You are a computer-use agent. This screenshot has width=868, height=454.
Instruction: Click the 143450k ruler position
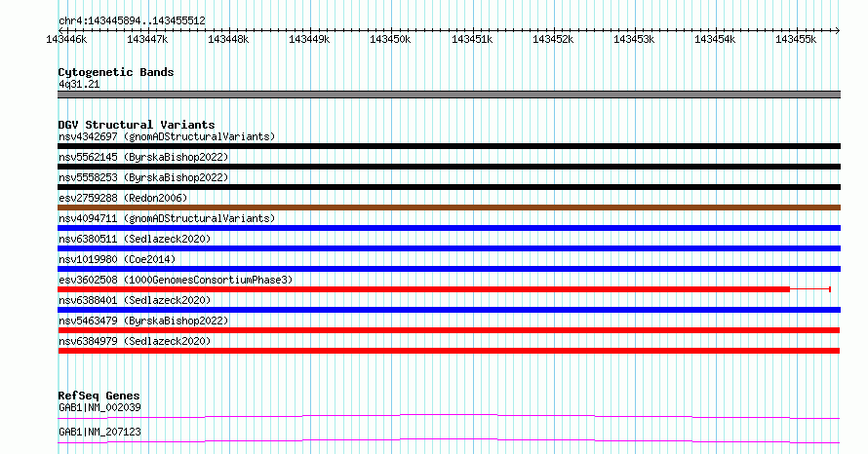[x=390, y=40]
